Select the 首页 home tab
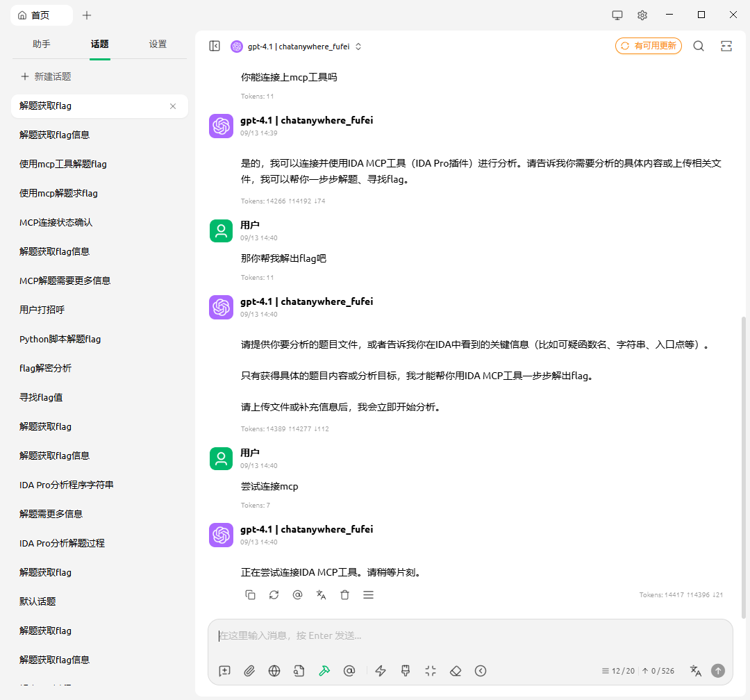Image resolution: width=750 pixels, height=700 pixels. 42,15
